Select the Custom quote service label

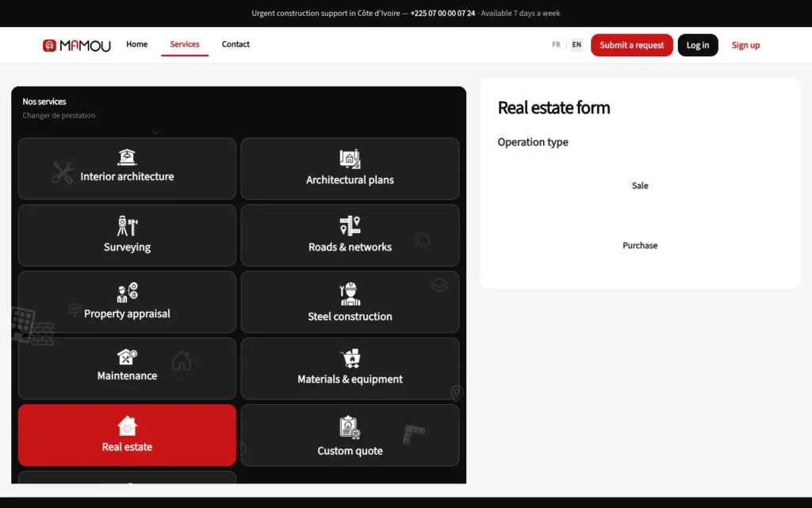pos(350,451)
